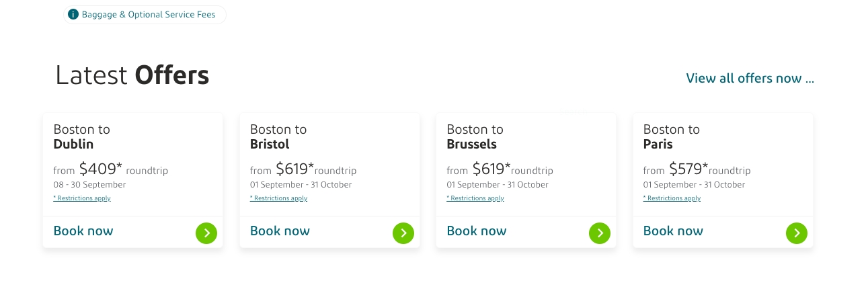The height and width of the screenshot is (283, 868).
Task: Select Book now for Boston to Bristol
Action: (x=280, y=231)
